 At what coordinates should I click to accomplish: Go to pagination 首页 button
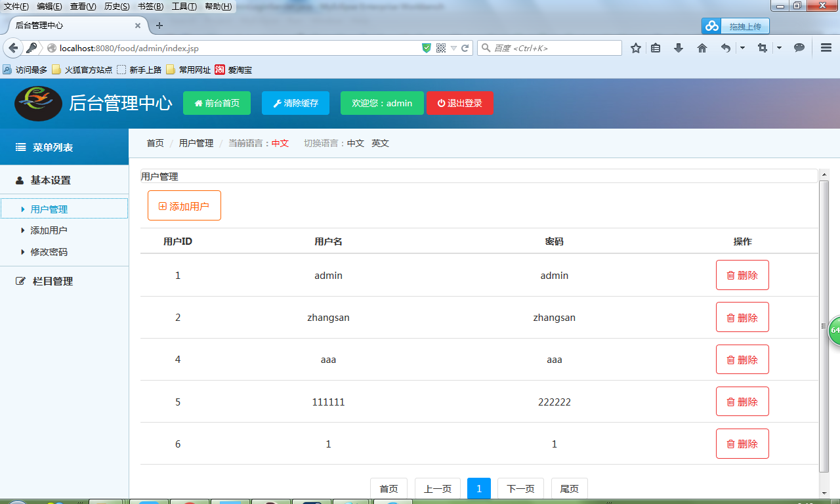point(389,488)
